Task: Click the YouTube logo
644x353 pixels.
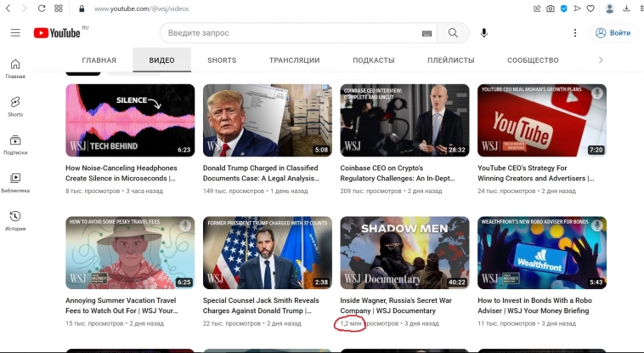Action: [57, 33]
